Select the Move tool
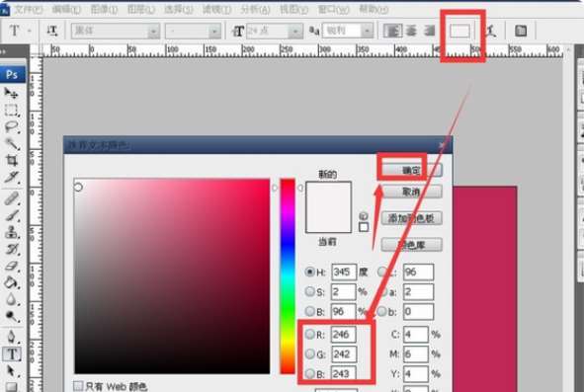The image size is (584, 392). pos(11,93)
